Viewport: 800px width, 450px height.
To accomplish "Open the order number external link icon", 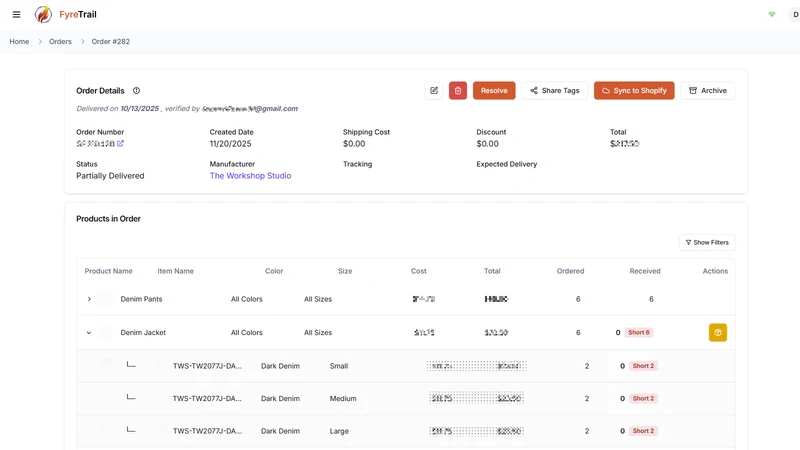I will pyautogui.click(x=120, y=143).
